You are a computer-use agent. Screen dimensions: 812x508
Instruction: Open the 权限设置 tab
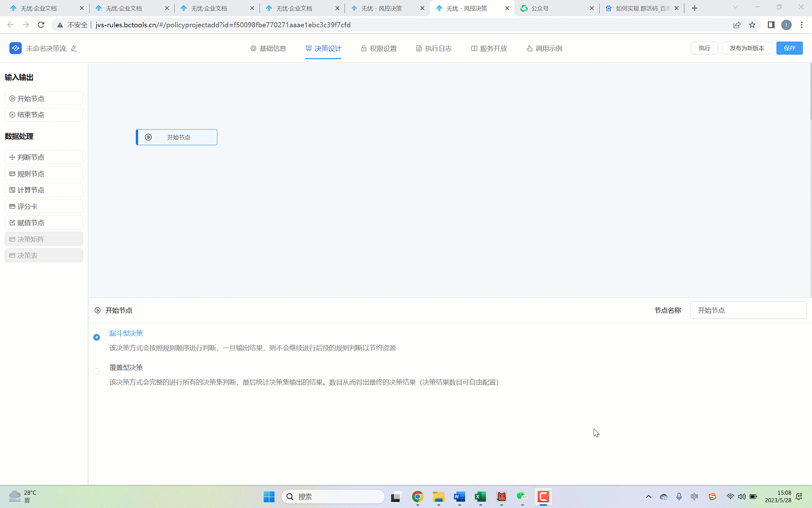point(379,48)
